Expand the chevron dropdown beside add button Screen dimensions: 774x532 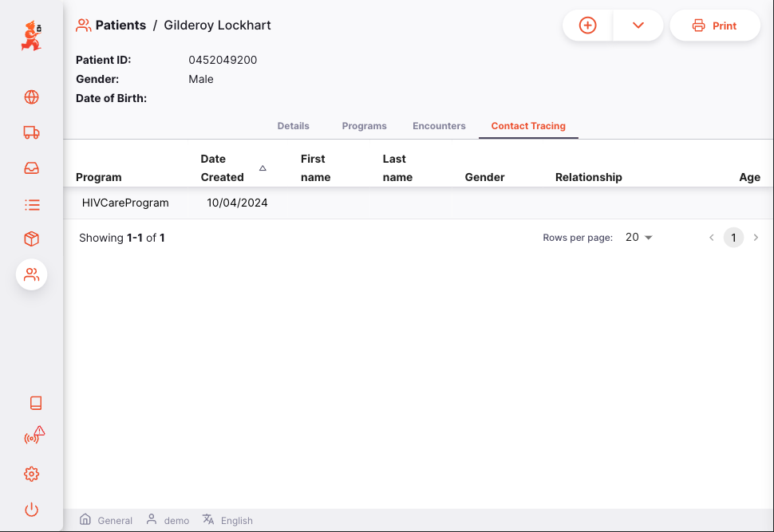point(638,26)
